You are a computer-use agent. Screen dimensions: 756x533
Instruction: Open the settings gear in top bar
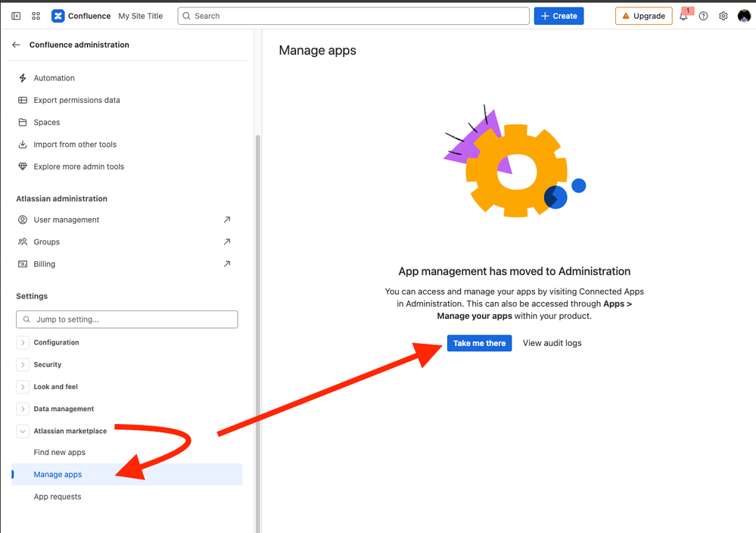click(x=723, y=16)
